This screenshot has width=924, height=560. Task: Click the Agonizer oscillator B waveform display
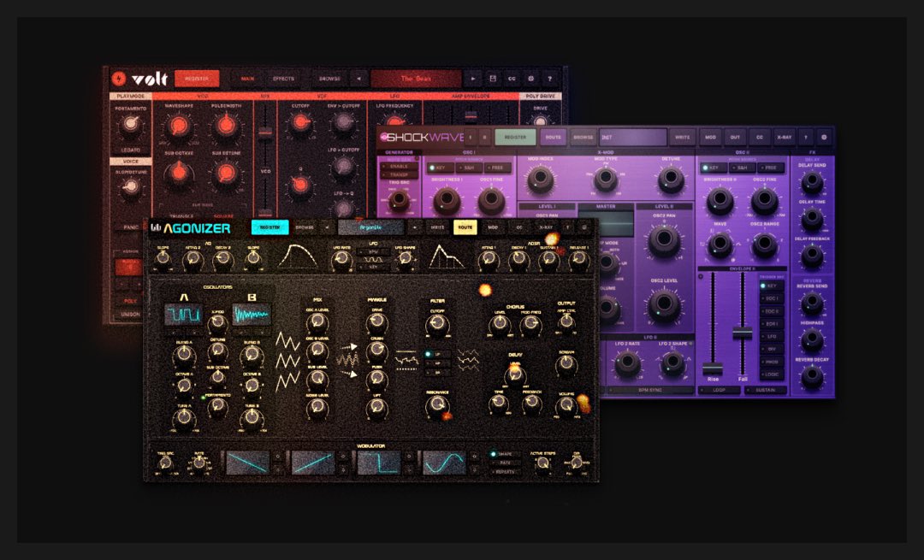coord(252,315)
